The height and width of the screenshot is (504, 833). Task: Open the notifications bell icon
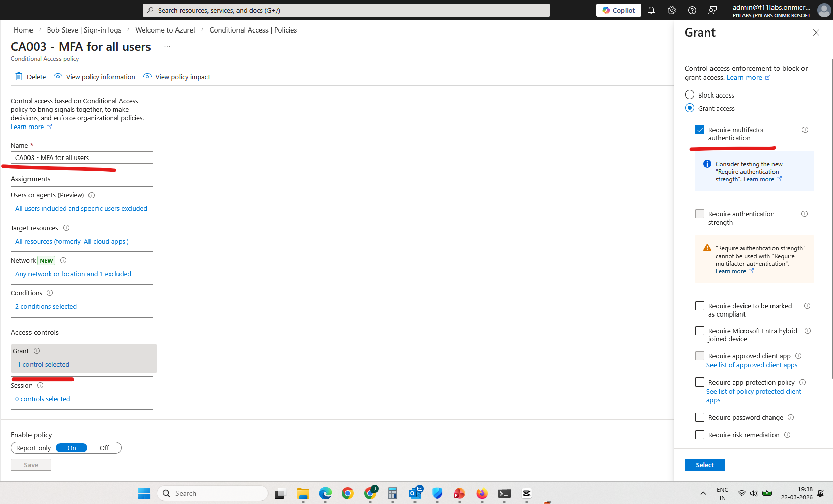point(651,10)
